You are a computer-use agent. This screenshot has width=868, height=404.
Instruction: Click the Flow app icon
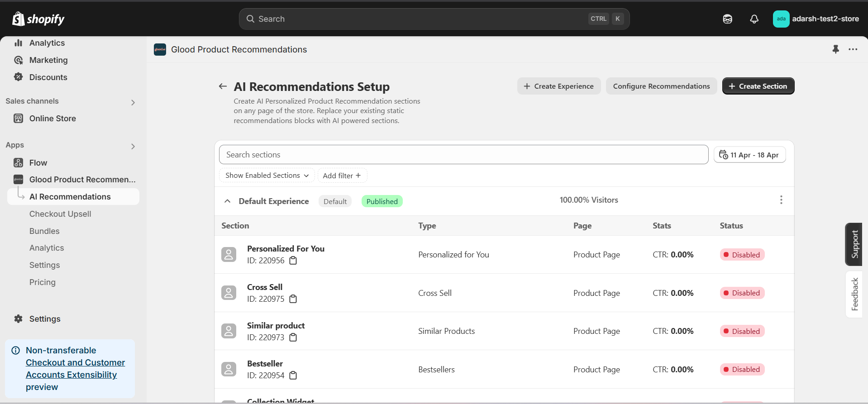click(x=19, y=162)
